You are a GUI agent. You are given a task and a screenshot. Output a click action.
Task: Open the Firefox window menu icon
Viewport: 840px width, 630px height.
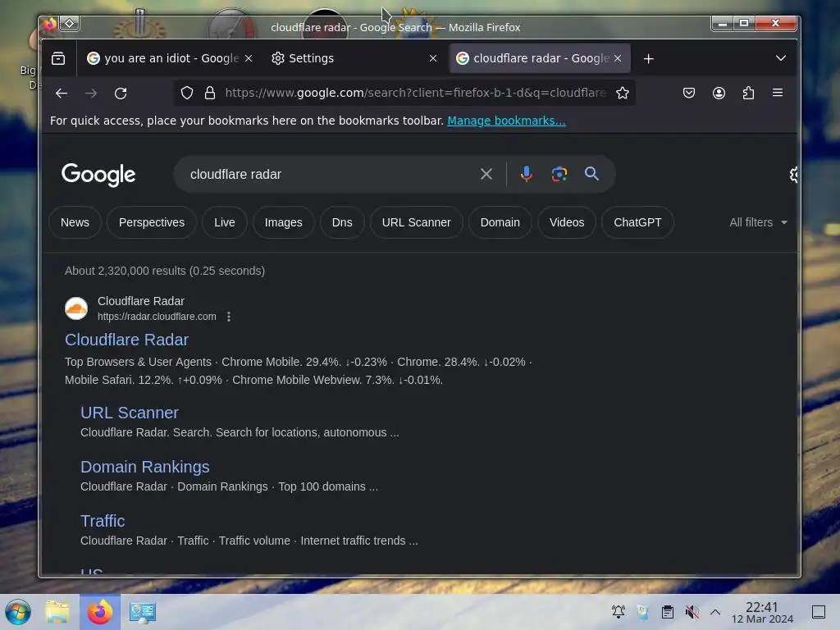(50, 24)
